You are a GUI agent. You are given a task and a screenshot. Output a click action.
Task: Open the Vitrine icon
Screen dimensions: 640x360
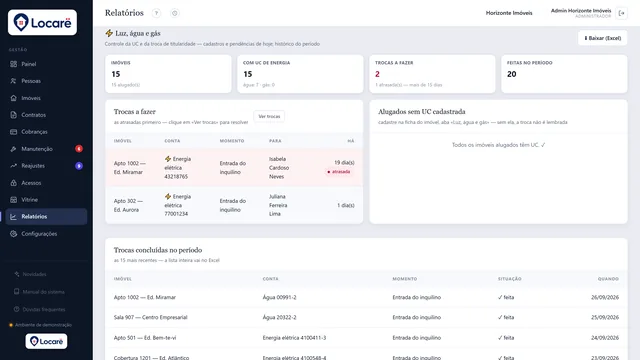13,200
